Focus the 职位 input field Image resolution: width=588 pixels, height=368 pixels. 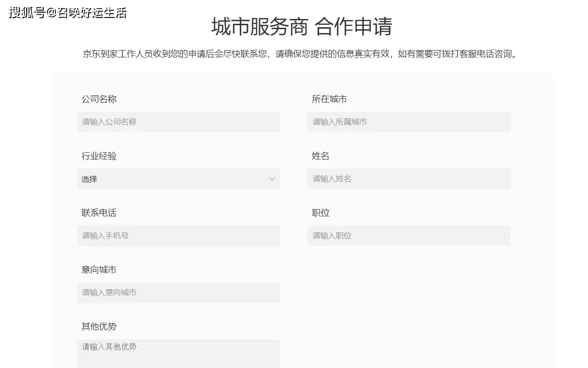[x=409, y=236]
